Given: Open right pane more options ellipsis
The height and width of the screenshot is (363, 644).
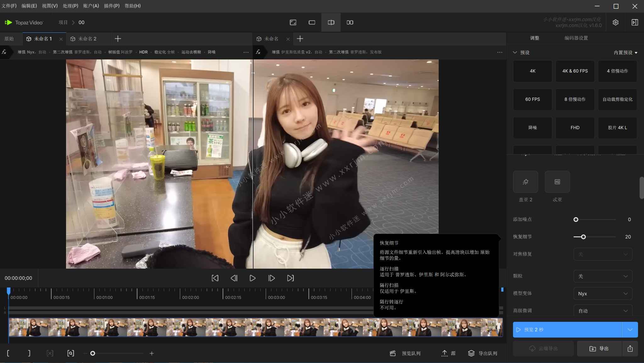Looking at the screenshot, I should pyautogui.click(x=500, y=52).
